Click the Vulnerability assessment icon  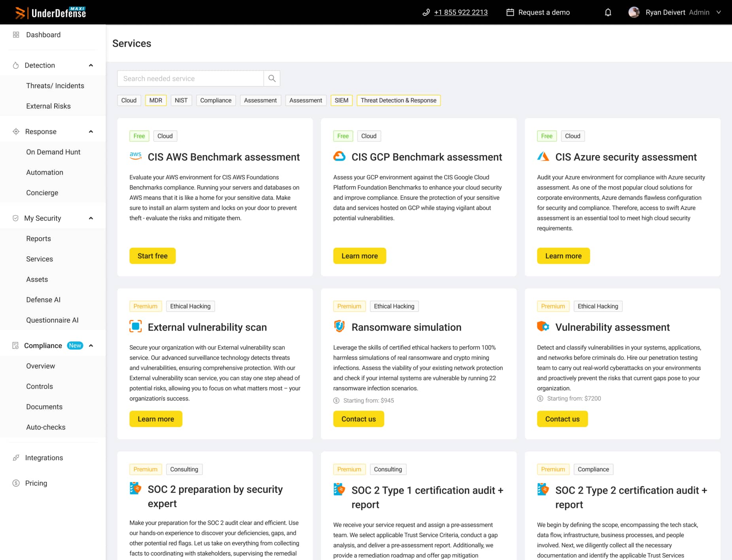point(543,326)
